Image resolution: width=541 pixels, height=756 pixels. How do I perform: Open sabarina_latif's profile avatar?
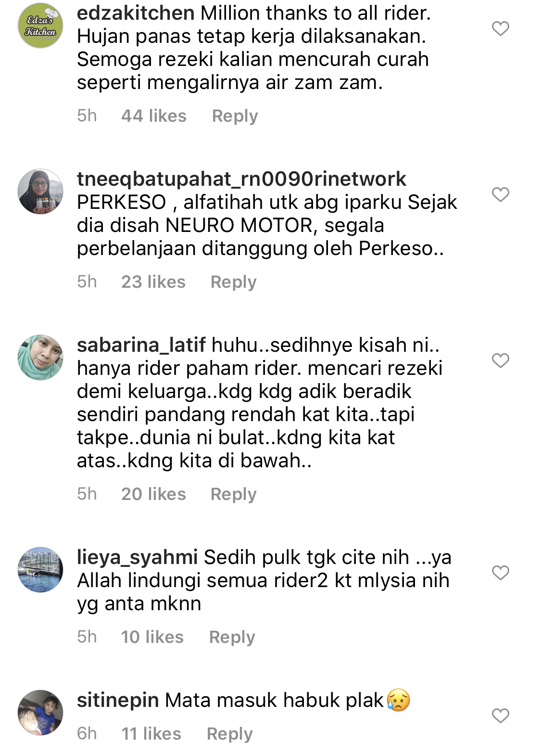[x=40, y=358]
